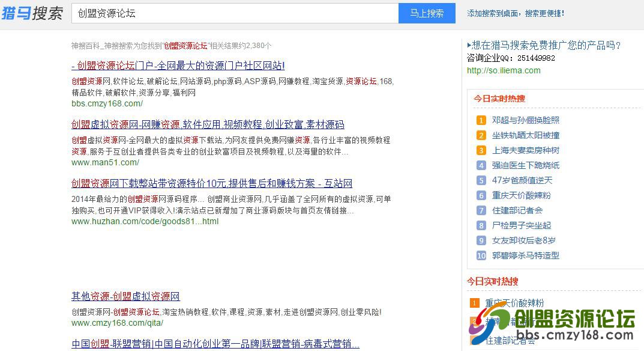Open hot search 坐铁轨晒太阳被撞

click(x=526, y=135)
